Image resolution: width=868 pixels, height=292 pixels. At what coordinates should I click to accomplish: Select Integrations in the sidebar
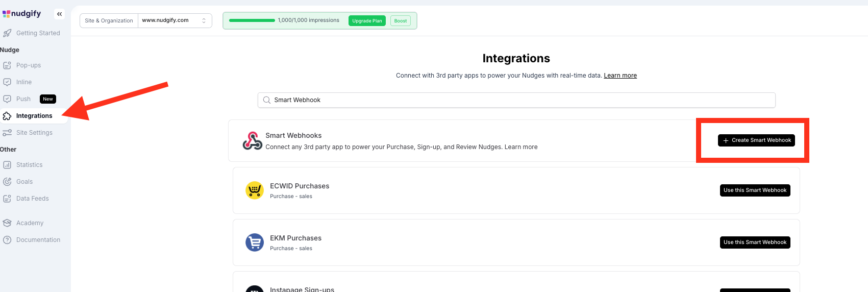coord(34,116)
